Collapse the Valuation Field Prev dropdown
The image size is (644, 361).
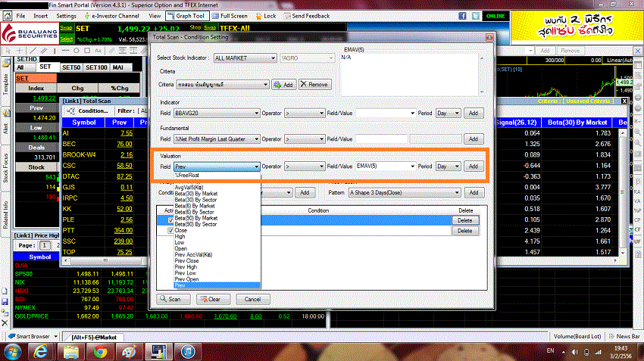(256, 166)
